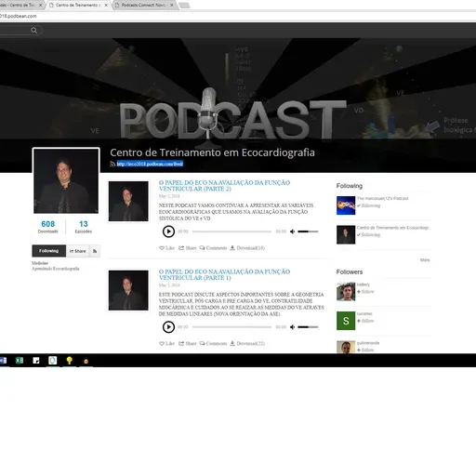Open the PARTE 2 episode thumbnail image
This screenshot has height=476, width=476.
[128, 201]
